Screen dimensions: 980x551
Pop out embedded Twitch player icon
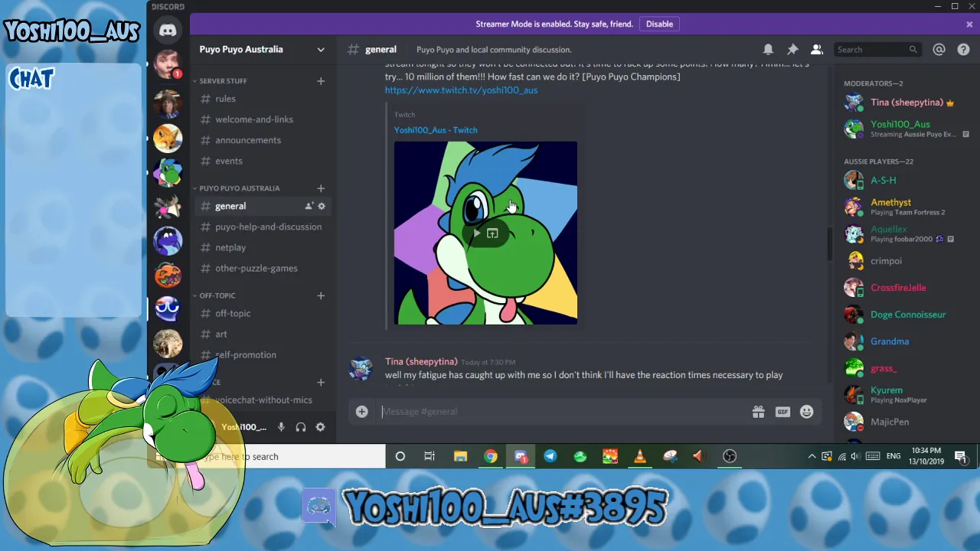492,233
